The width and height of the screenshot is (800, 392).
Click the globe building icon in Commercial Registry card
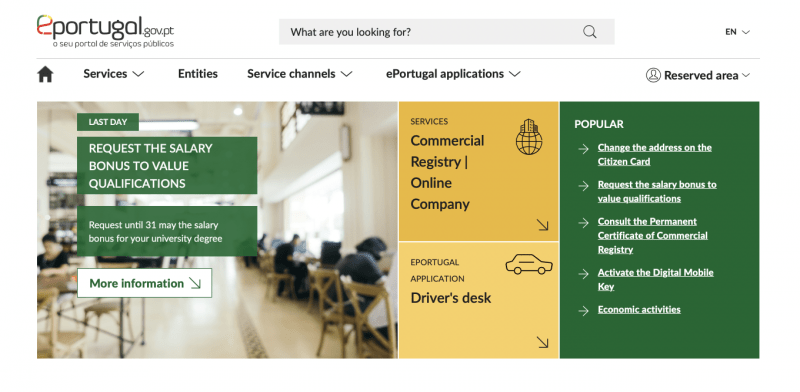click(529, 137)
